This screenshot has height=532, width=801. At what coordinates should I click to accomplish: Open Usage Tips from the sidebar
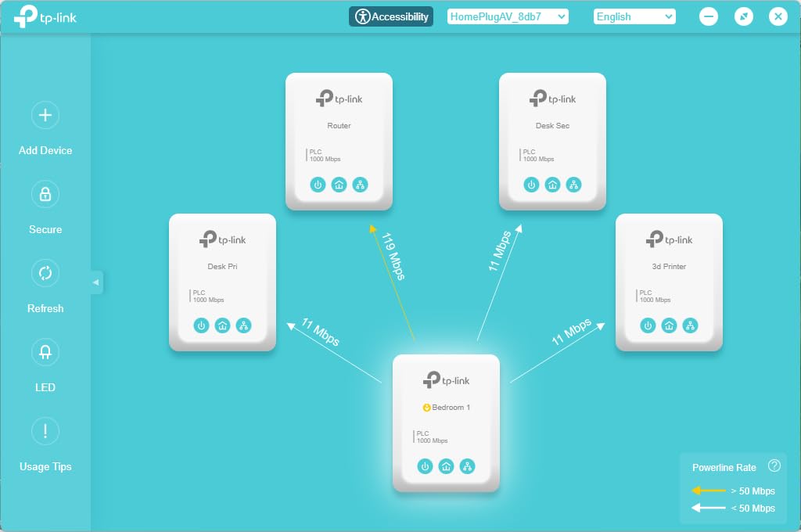(x=45, y=431)
